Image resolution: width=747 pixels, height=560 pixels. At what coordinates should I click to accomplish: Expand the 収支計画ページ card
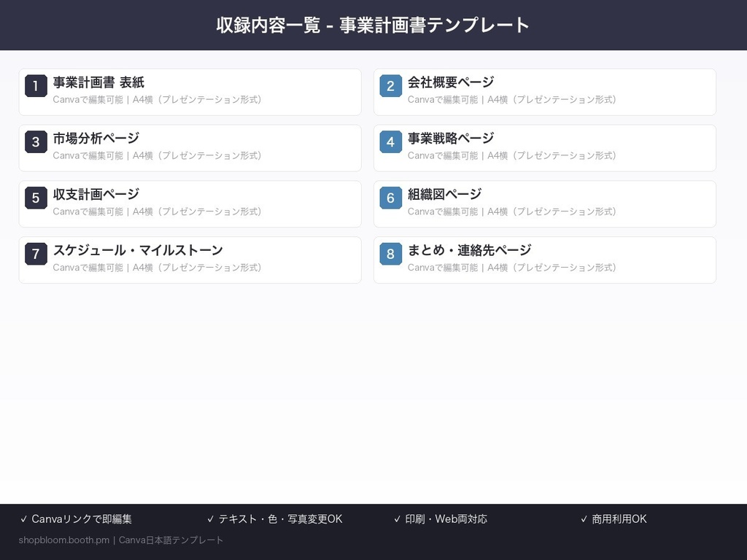pos(190,203)
